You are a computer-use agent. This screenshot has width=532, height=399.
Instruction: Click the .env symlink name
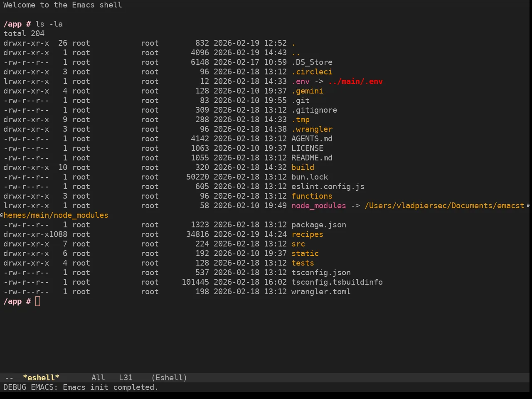click(x=300, y=81)
